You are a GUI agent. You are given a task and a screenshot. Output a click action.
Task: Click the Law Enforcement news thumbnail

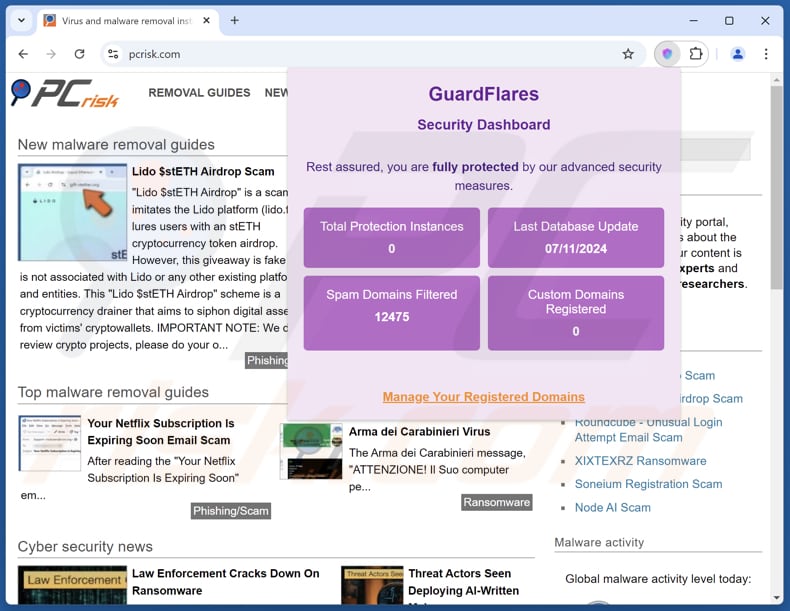tap(73, 585)
